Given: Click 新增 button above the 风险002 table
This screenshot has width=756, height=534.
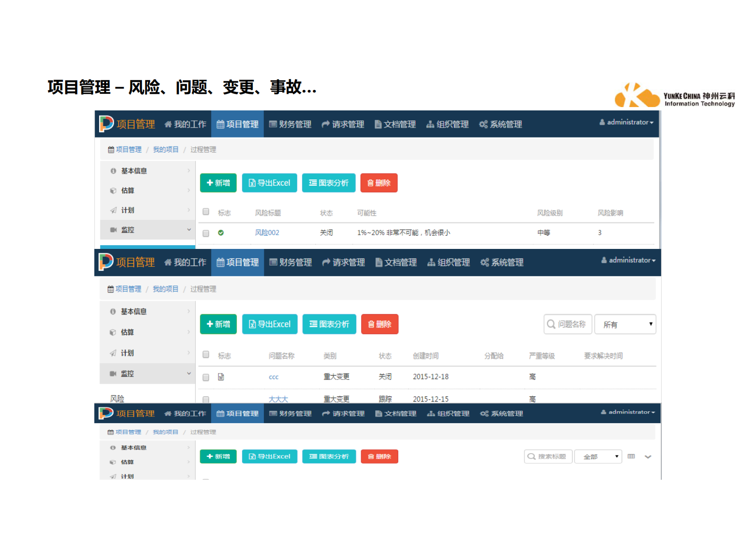Looking at the screenshot, I should [x=218, y=183].
